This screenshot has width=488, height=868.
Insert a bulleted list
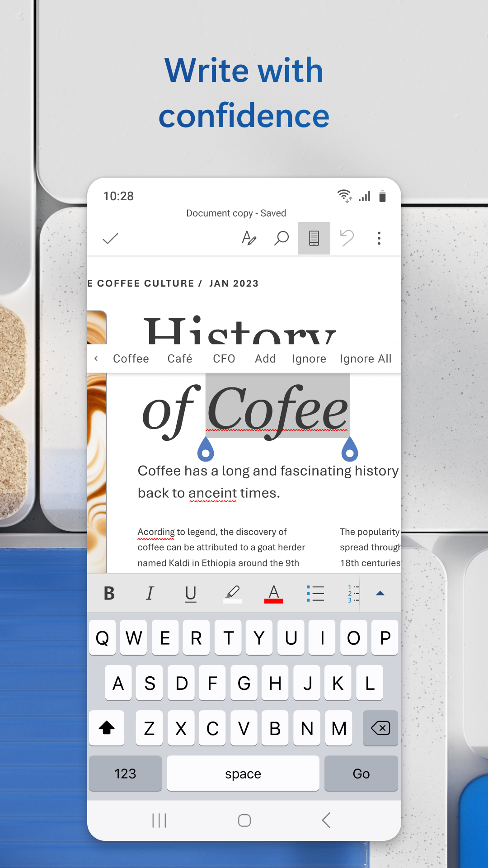click(x=315, y=593)
